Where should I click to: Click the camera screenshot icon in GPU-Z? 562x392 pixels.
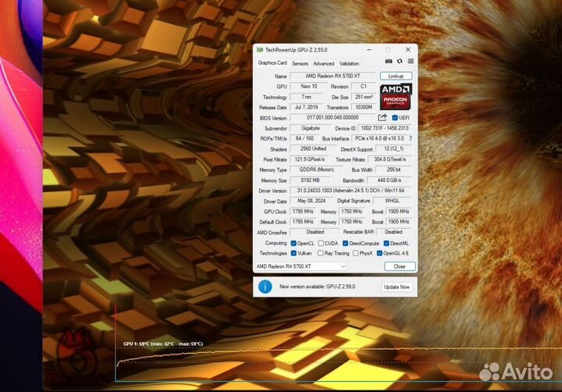coord(389,61)
